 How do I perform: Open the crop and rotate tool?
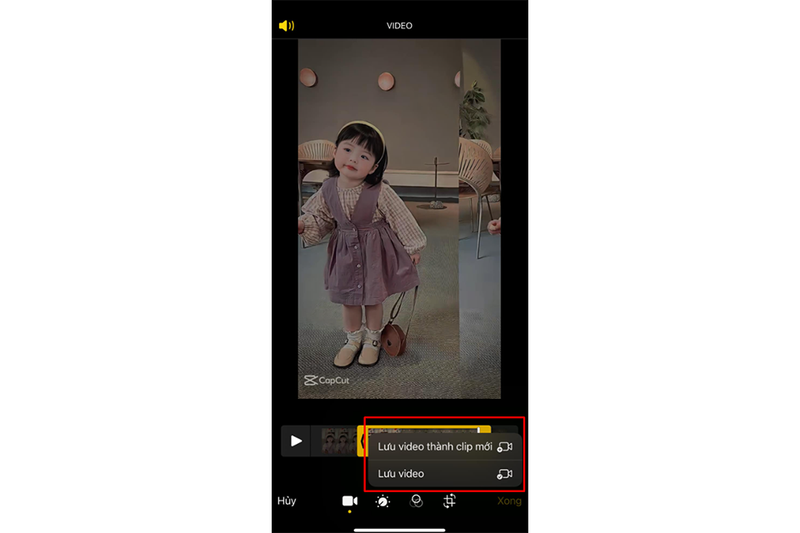(x=449, y=501)
